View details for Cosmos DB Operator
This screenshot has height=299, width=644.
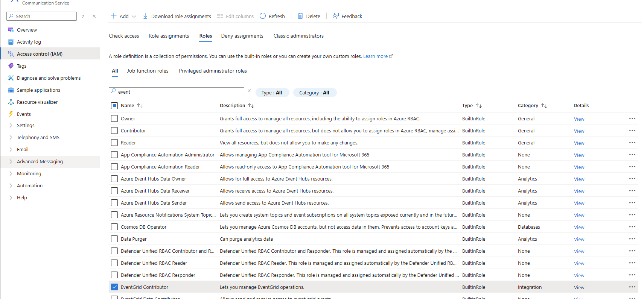(x=579, y=227)
